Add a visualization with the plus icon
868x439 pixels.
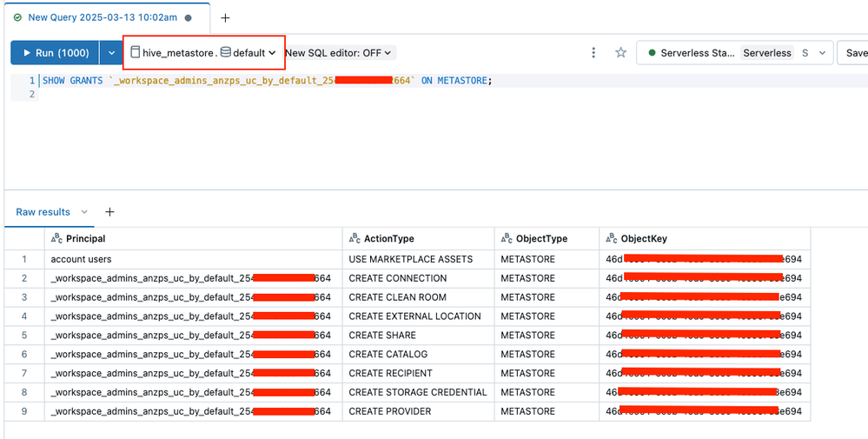click(x=110, y=212)
